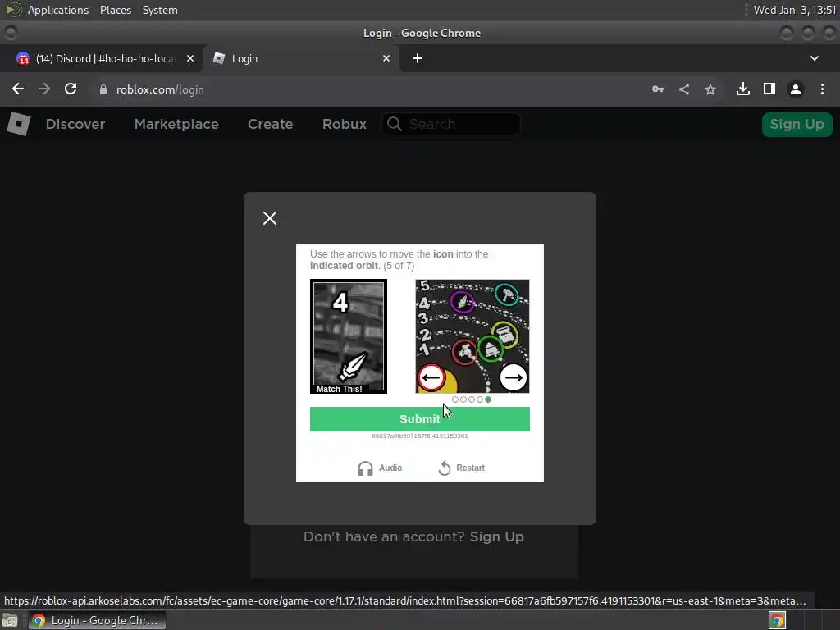The image size is (840, 630).
Task: Go forward in the browser
Action: click(x=44, y=89)
